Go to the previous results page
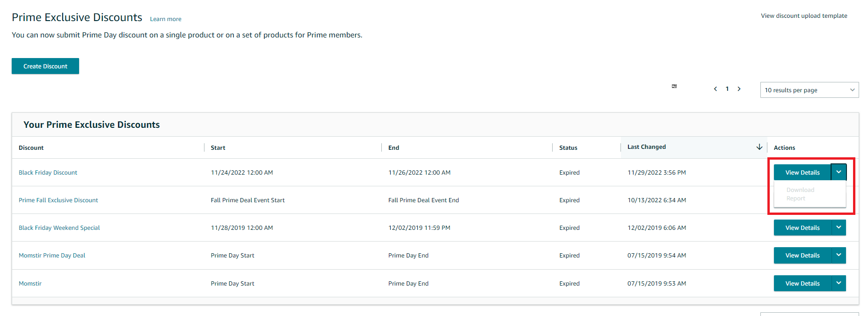 (x=715, y=89)
